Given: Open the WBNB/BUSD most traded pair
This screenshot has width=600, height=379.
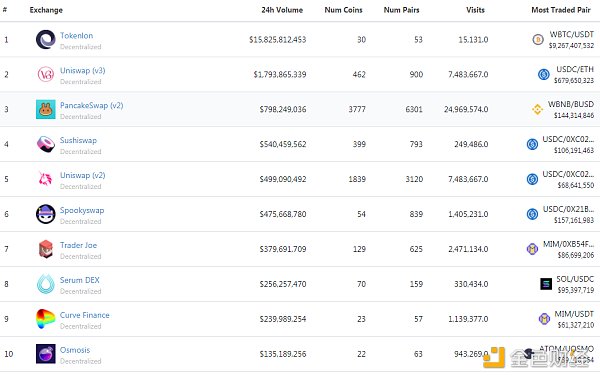Looking at the screenshot, I should coord(571,104).
